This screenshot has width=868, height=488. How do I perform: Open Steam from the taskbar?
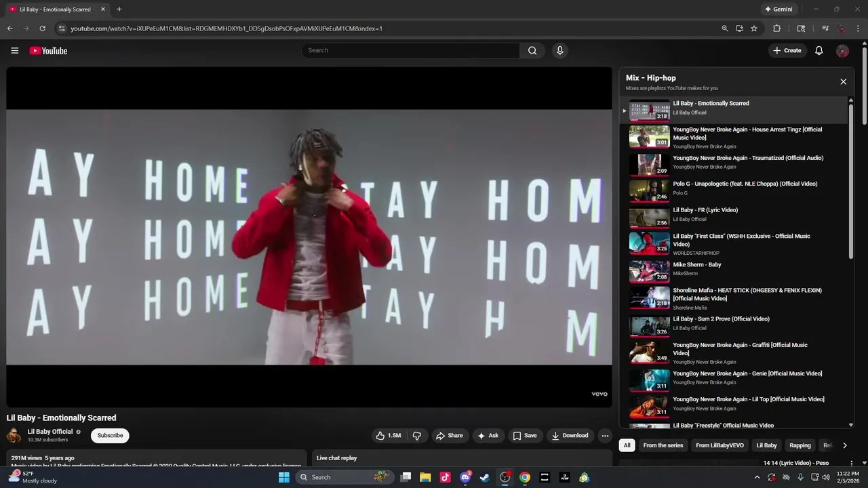click(485, 477)
